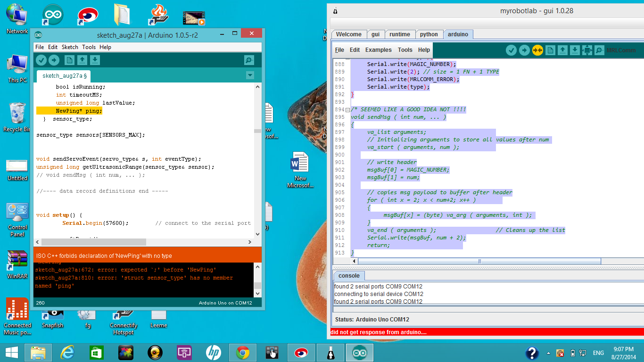Click yellow connect icon in myrobotlab toolbar

(x=537, y=50)
